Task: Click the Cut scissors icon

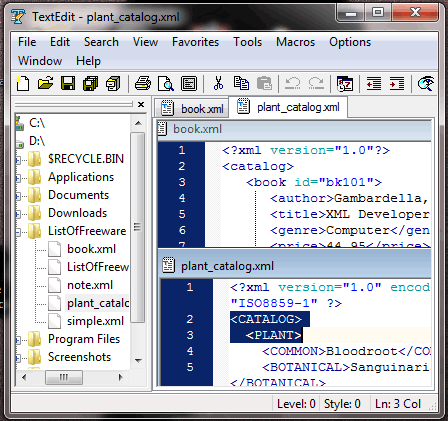Action: coord(218,83)
